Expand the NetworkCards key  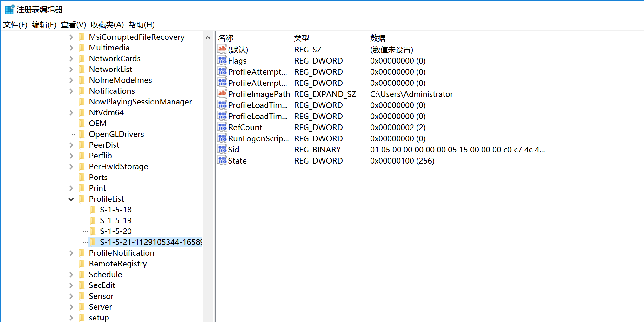[x=71, y=59]
